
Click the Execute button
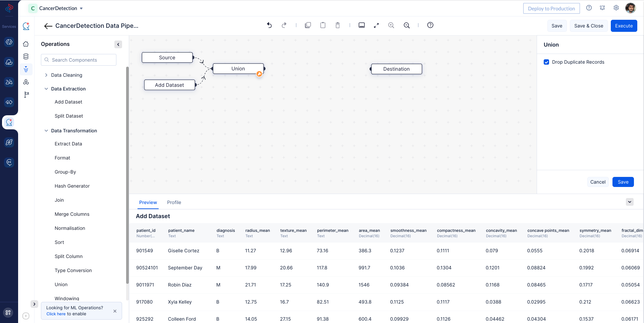point(624,26)
